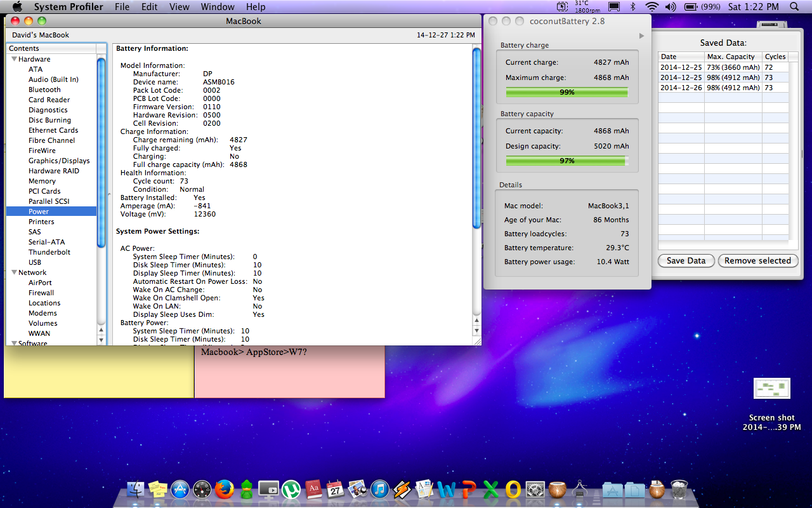812x508 pixels.
Task: Click the Spotlight search magnifier icon
Action: [x=794, y=7]
